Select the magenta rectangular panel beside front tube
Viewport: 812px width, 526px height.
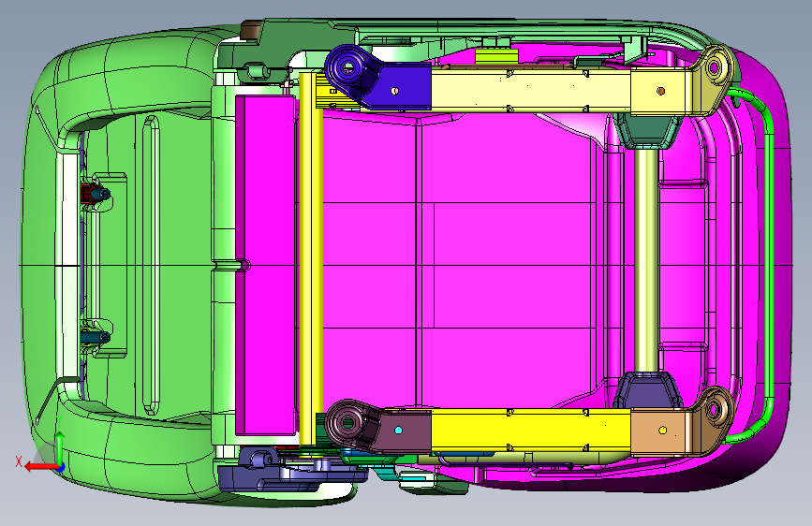265,264
